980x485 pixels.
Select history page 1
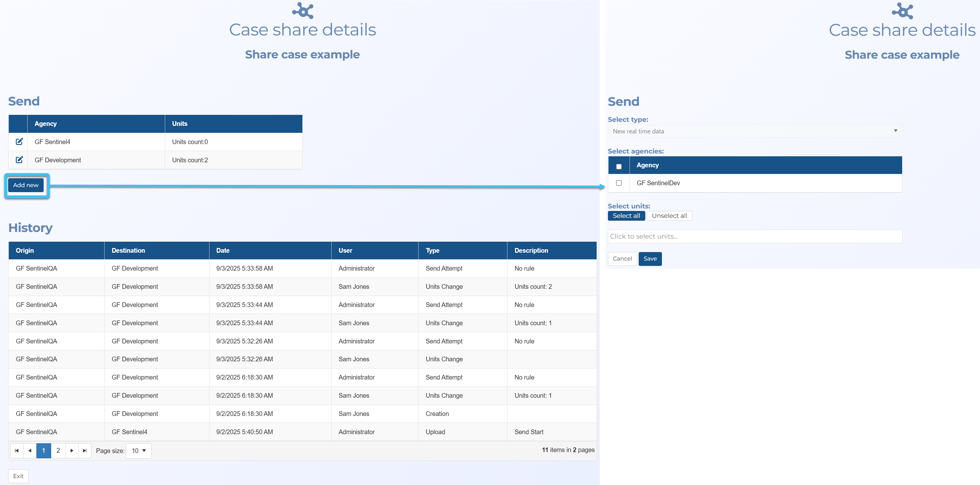(x=43, y=450)
